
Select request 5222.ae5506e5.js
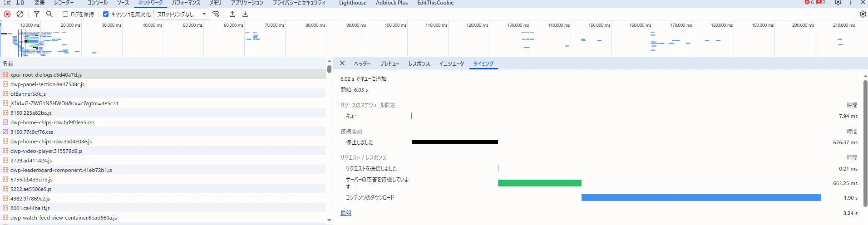pos(163,189)
